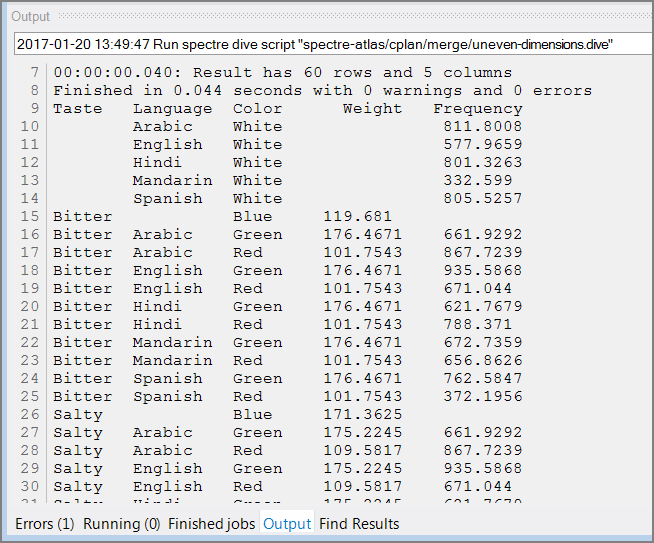654x543 pixels.
Task: Click the Color column header text
Action: click(x=258, y=109)
